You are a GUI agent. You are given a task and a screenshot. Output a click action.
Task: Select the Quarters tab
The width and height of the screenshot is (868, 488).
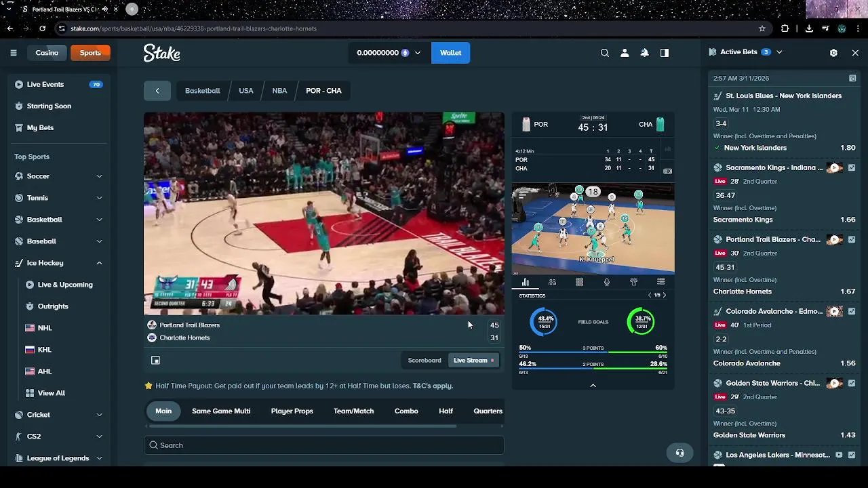click(488, 411)
